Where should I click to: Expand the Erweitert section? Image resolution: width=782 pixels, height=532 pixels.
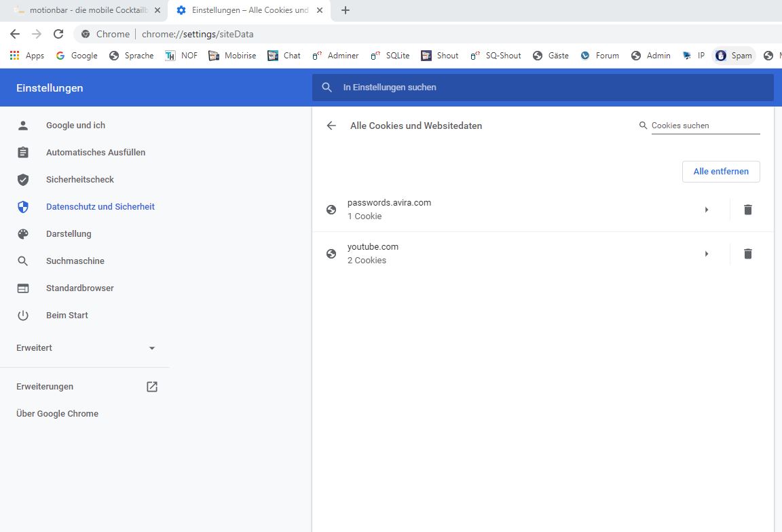86,348
